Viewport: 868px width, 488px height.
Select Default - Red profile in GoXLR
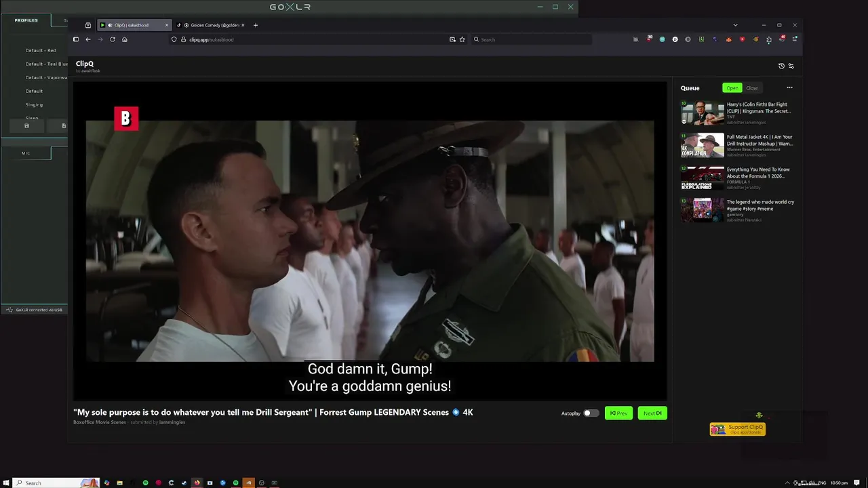(41, 50)
